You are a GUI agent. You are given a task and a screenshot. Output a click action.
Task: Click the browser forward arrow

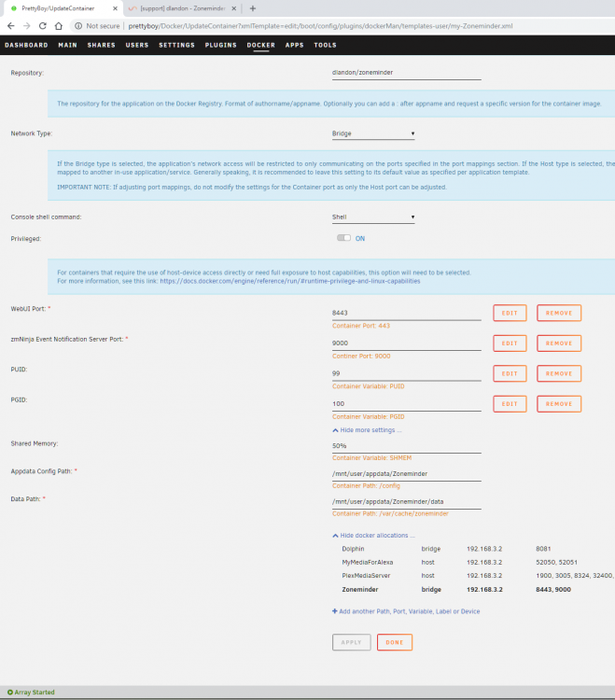[x=27, y=26]
